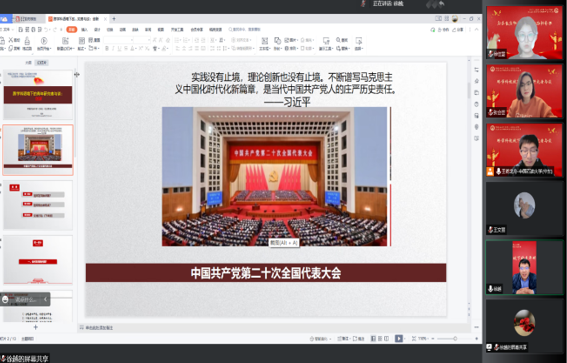567x363 pixels.
Task: Add a slide with plus under thumbnails
Action: pos(35,327)
